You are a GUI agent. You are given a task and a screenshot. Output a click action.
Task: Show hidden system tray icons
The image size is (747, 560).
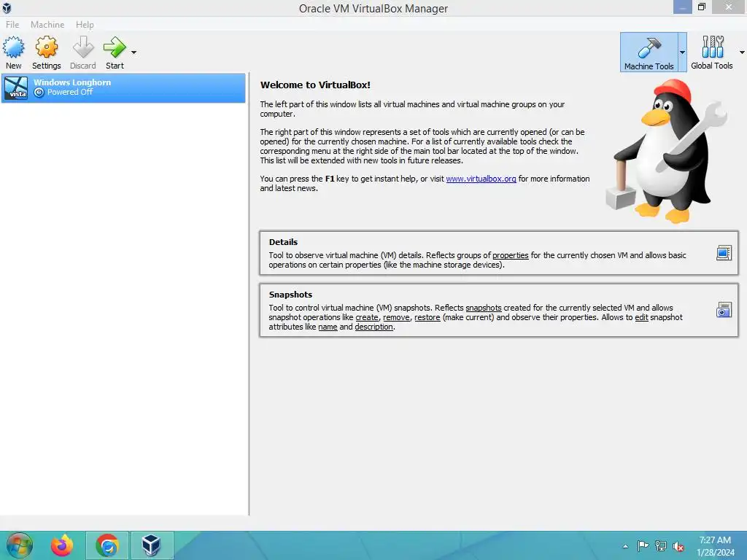point(625,546)
